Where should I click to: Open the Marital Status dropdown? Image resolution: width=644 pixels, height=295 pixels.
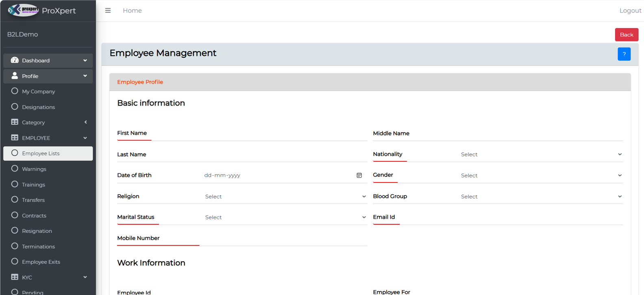[x=285, y=217]
